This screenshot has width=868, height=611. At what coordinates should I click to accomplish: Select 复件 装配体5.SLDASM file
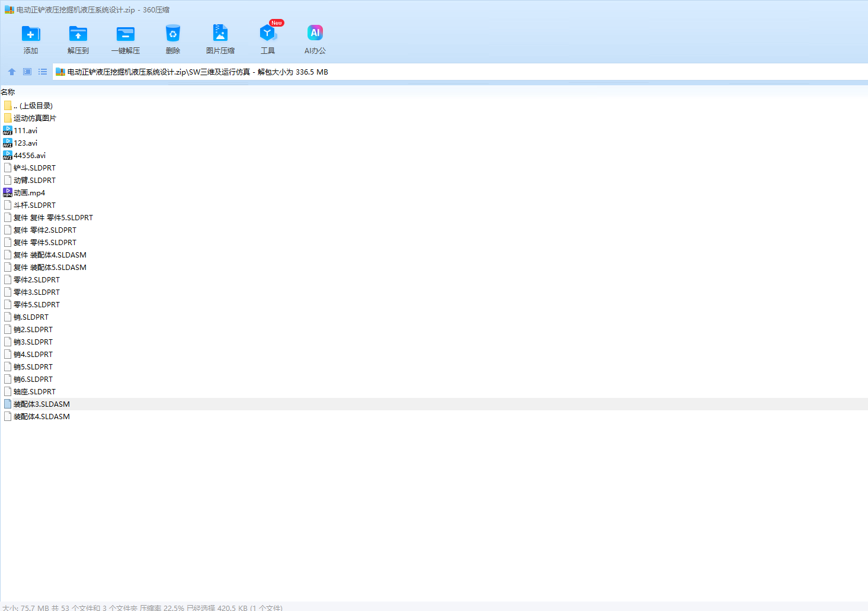pyautogui.click(x=434, y=267)
